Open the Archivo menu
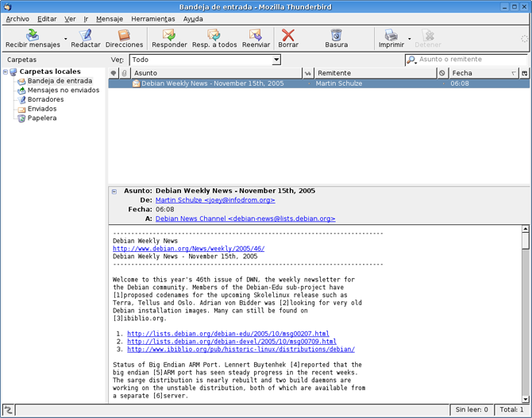The height and width of the screenshot is (418, 532). [x=17, y=19]
